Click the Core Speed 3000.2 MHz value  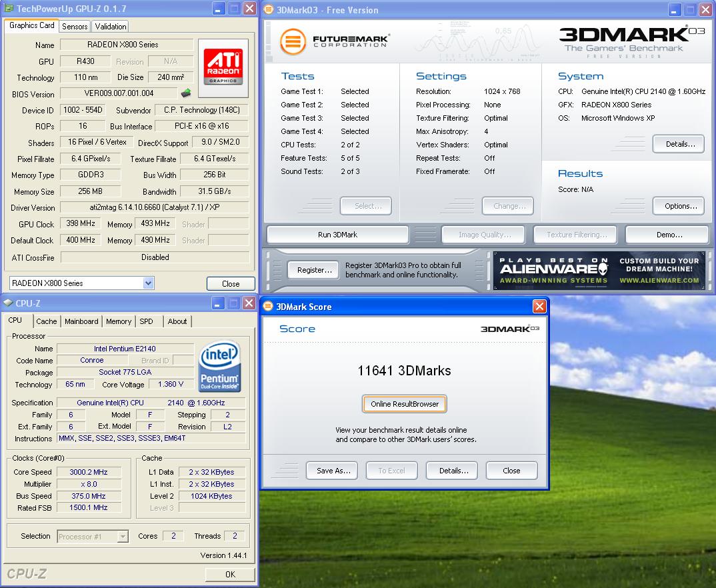89,472
